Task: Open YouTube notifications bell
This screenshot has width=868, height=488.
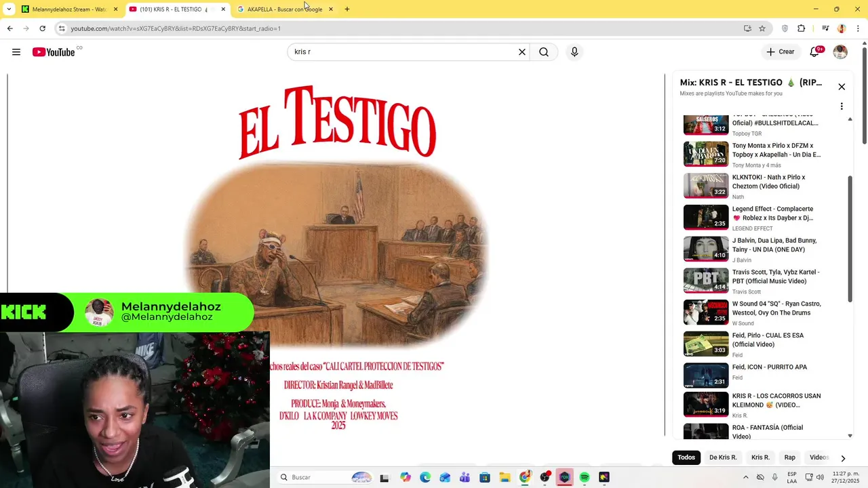Action: [x=815, y=52]
